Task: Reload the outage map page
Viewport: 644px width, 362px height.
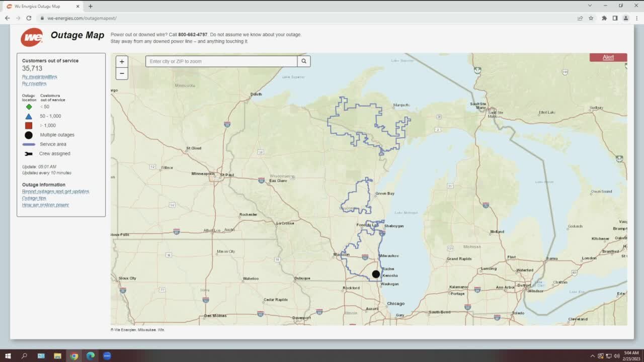Action: 29,18
